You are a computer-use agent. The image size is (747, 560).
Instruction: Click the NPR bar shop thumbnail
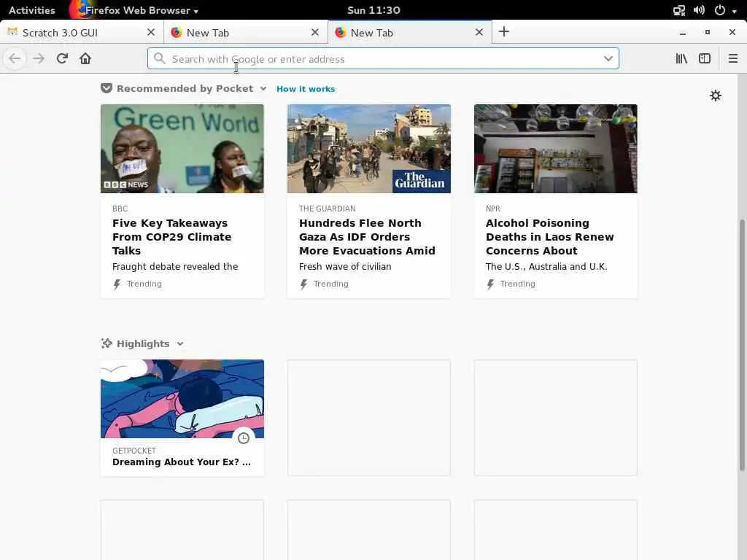tap(555, 149)
